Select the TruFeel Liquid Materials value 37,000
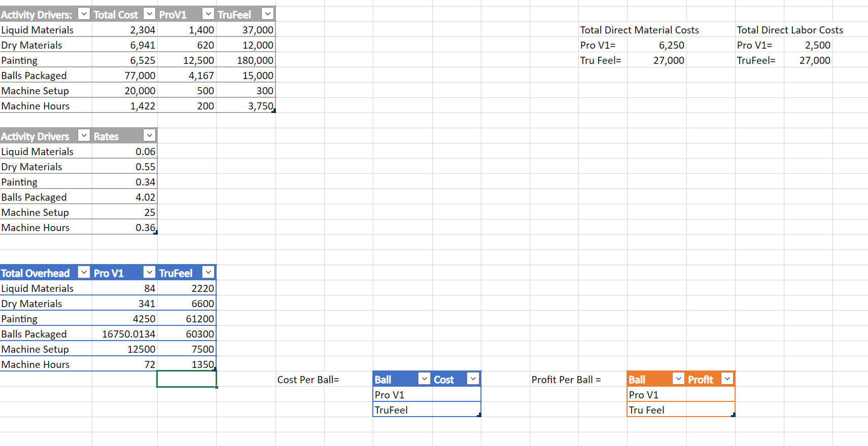Screen dimensions: 868x446 [246, 30]
